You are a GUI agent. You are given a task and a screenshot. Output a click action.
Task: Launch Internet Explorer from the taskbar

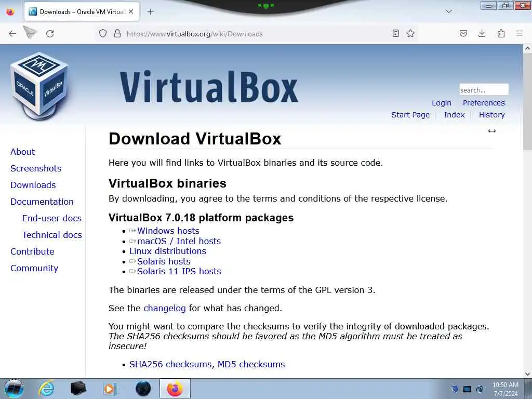coord(46,389)
